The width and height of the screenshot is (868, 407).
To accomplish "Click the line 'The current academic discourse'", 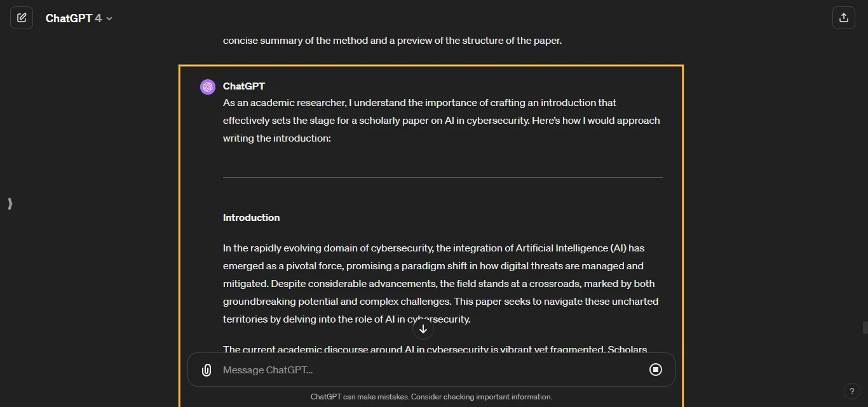I will tap(435, 349).
